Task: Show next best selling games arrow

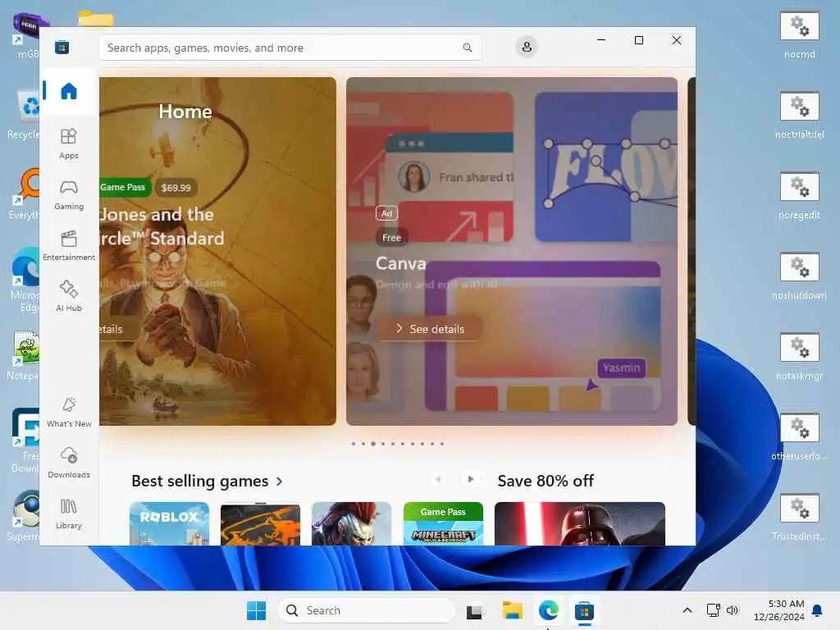Action: click(470, 479)
